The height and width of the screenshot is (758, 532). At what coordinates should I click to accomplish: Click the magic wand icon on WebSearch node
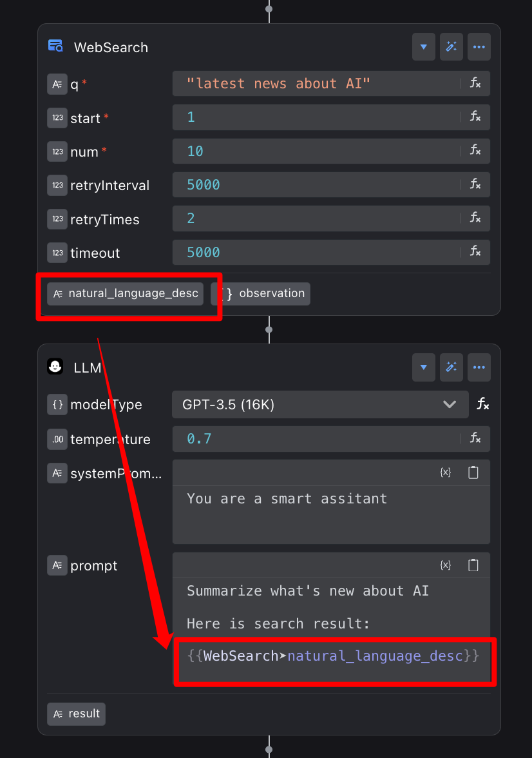[x=451, y=47]
